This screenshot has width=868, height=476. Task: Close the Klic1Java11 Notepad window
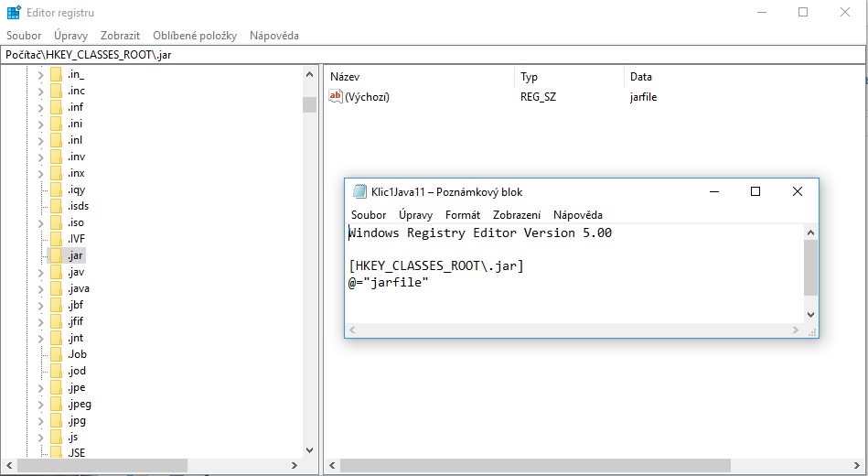tap(798, 191)
